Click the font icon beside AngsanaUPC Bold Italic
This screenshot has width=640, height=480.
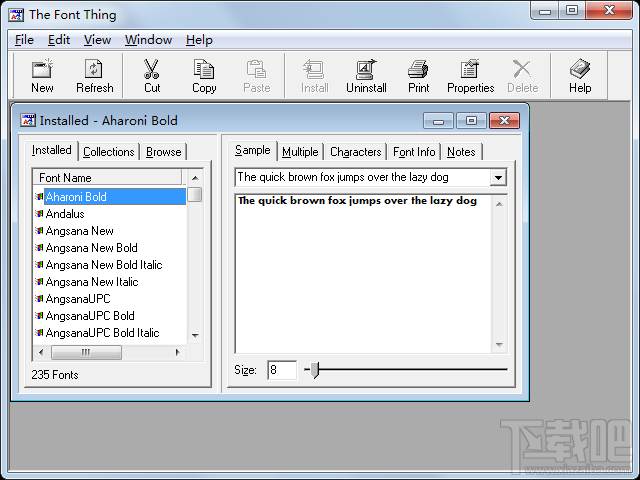(x=39, y=333)
